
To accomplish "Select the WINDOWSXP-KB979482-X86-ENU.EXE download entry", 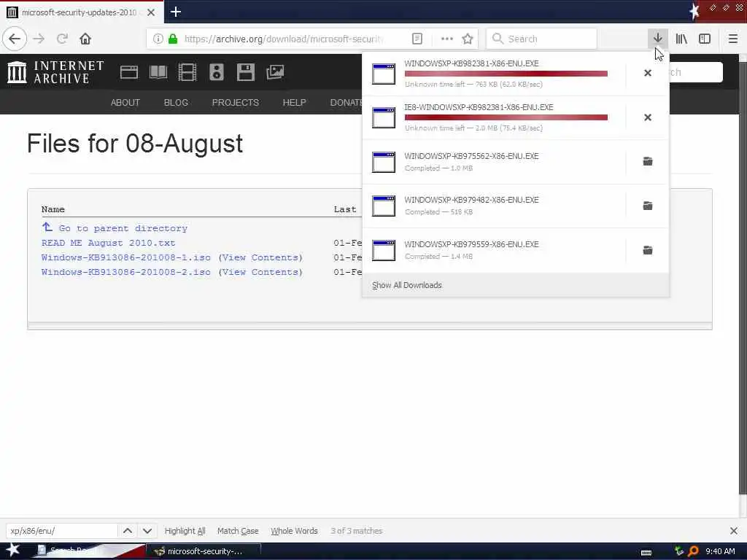I will 494,206.
